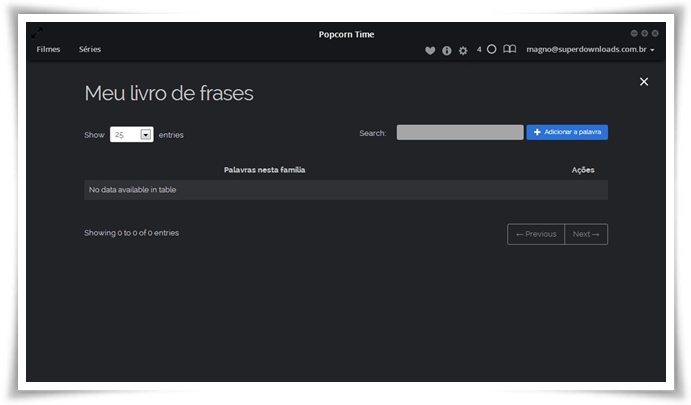
Task: Close the phrase book with the X
Action: pyautogui.click(x=644, y=82)
